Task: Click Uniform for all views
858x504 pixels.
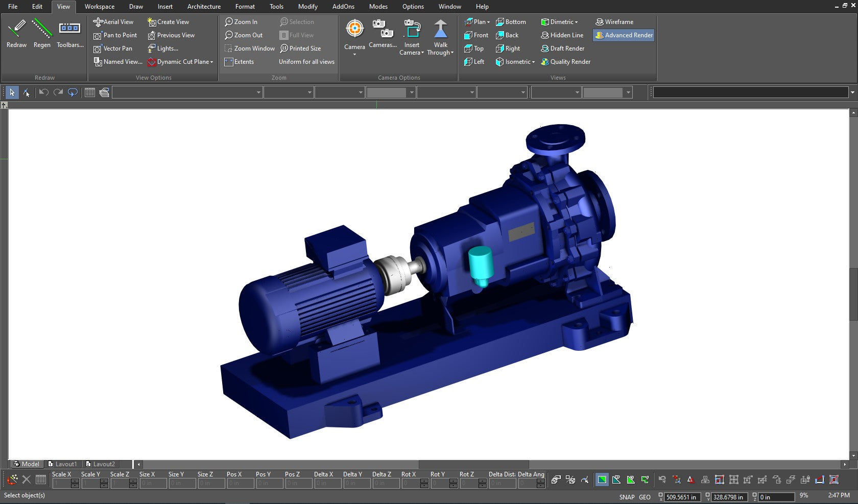Action: pyautogui.click(x=306, y=62)
